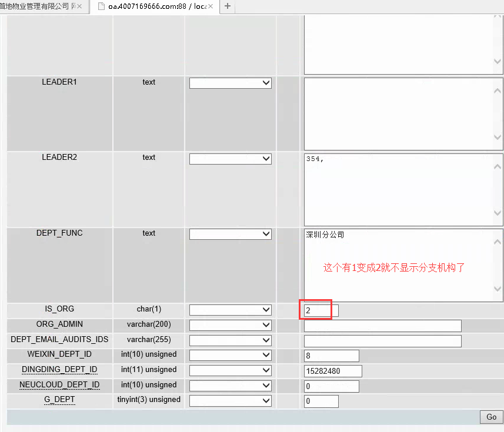504x432 pixels.
Task: Click scroll-up arrow in DEPT_FUNC textarea
Action: pyautogui.click(x=498, y=242)
